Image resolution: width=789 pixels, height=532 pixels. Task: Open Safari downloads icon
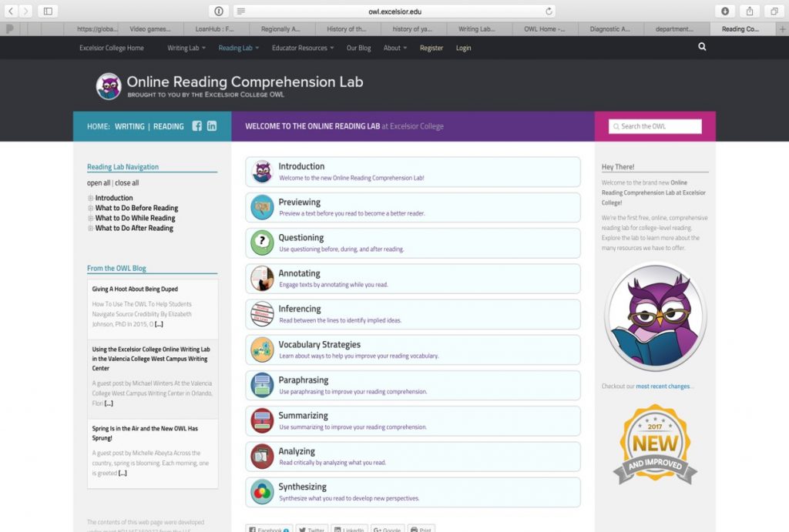point(725,11)
